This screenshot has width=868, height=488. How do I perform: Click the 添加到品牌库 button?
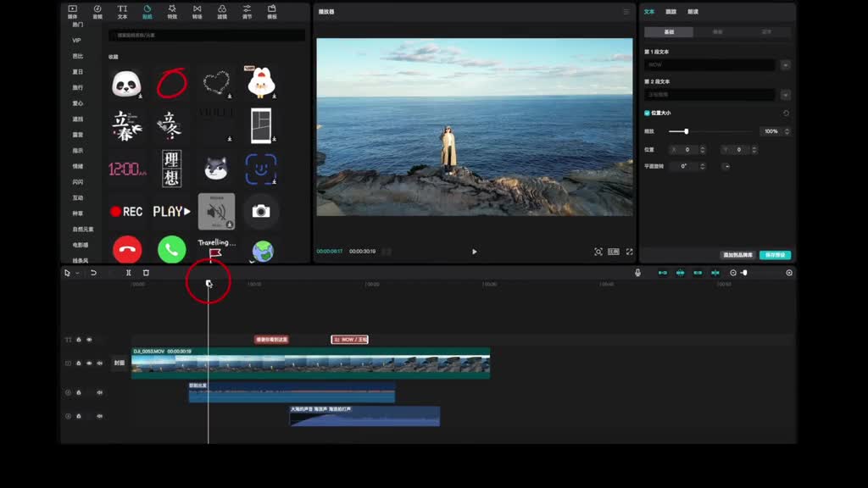[x=737, y=255]
